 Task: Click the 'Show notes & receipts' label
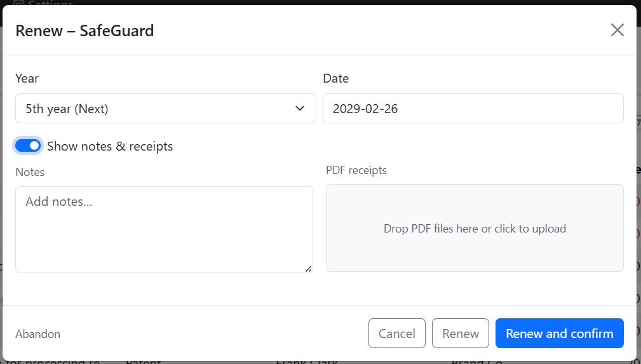(x=110, y=146)
